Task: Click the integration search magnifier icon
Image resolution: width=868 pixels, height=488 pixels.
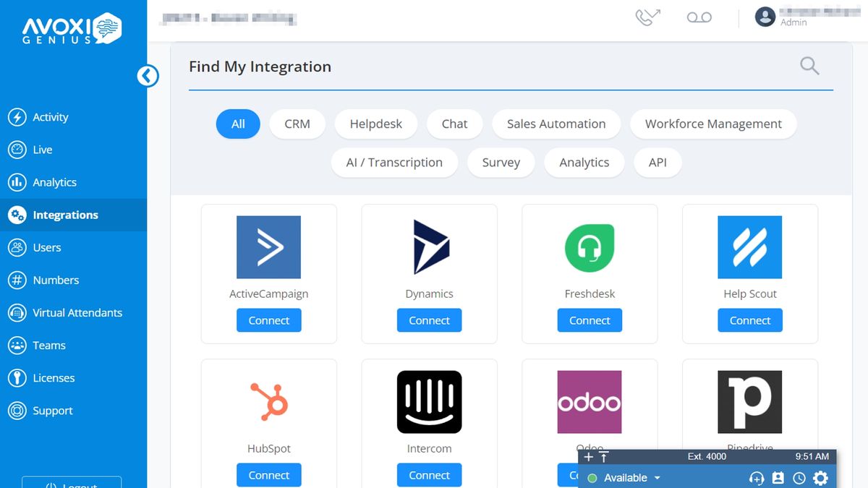Action: pos(809,67)
